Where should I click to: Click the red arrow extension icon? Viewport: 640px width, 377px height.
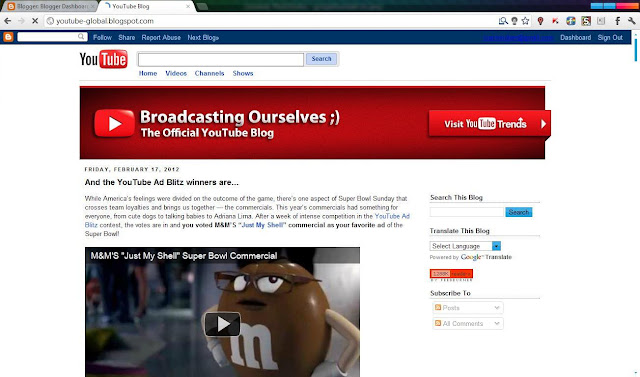tap(555, 21)
